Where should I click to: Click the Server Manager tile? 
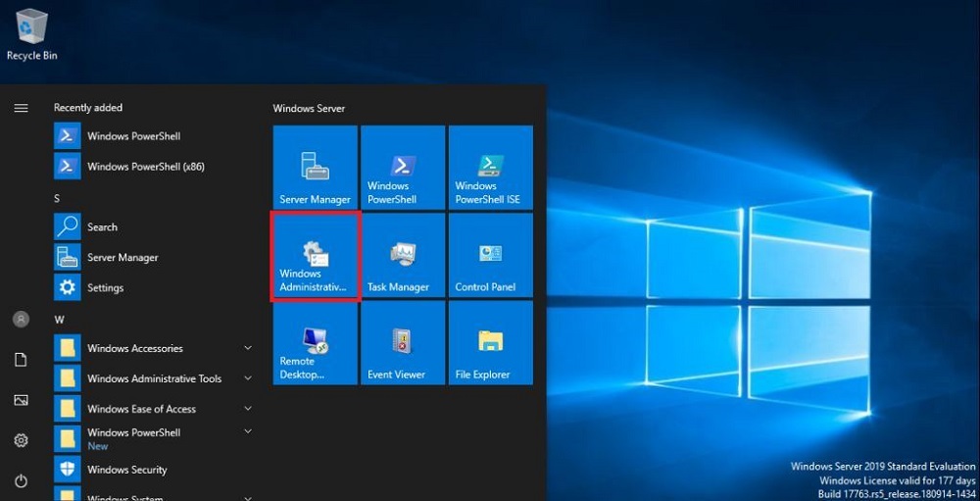coord(315,167)
